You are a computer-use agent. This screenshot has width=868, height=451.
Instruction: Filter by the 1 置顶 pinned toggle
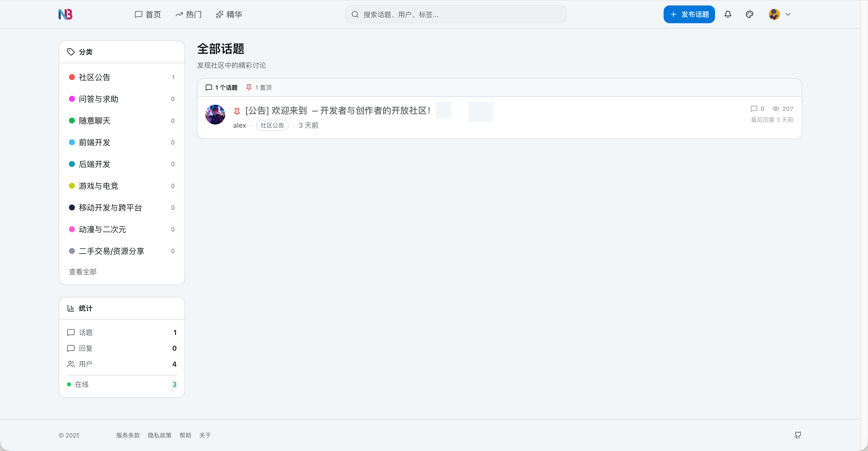point(259,88)
